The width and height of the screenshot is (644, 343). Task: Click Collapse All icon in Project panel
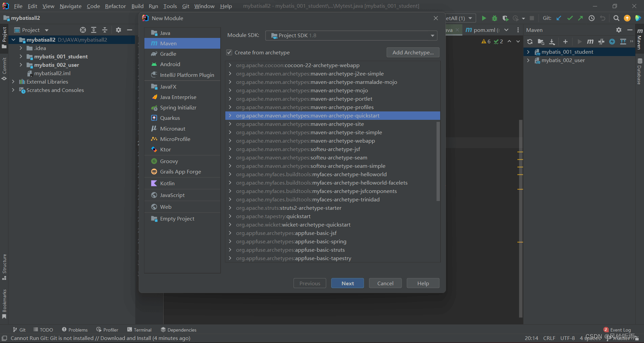point(105,30)
